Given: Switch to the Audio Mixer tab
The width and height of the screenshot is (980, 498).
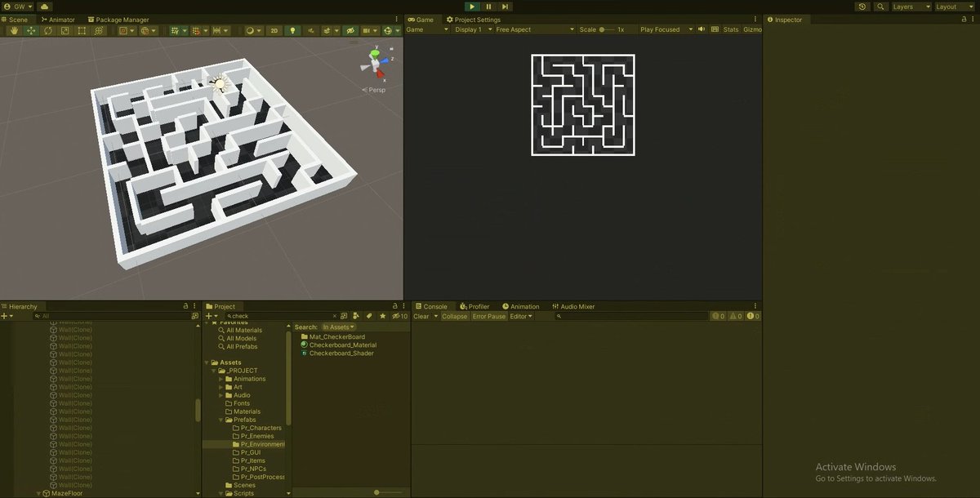Looking at the screenshot, I should click(573, 307).
